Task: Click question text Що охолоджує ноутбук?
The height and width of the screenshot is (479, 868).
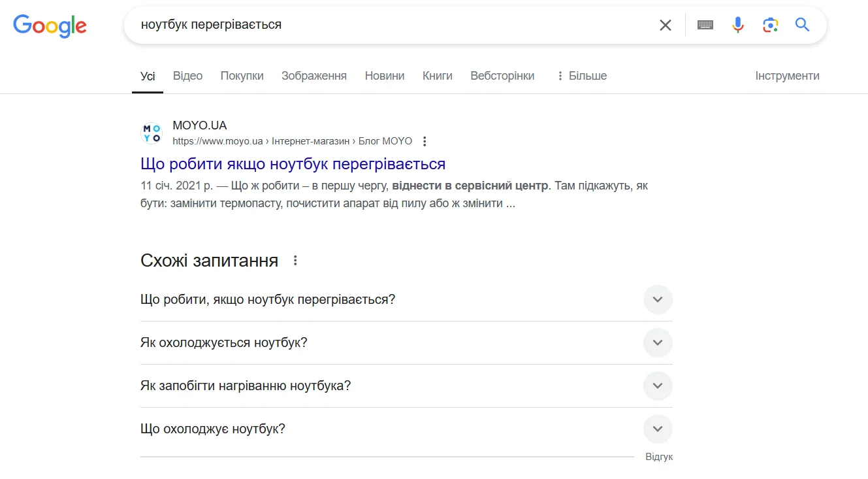Action: [213, 429]
